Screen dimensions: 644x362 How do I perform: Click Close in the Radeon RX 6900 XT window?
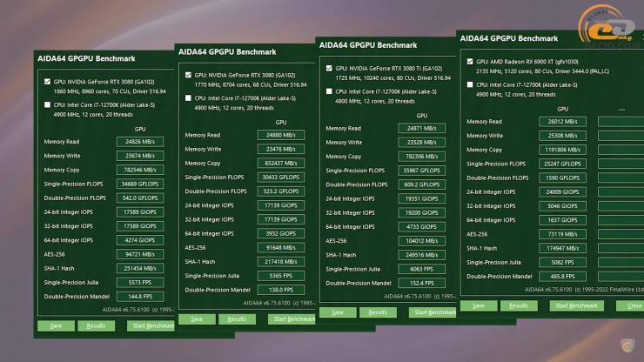(630, 305)
